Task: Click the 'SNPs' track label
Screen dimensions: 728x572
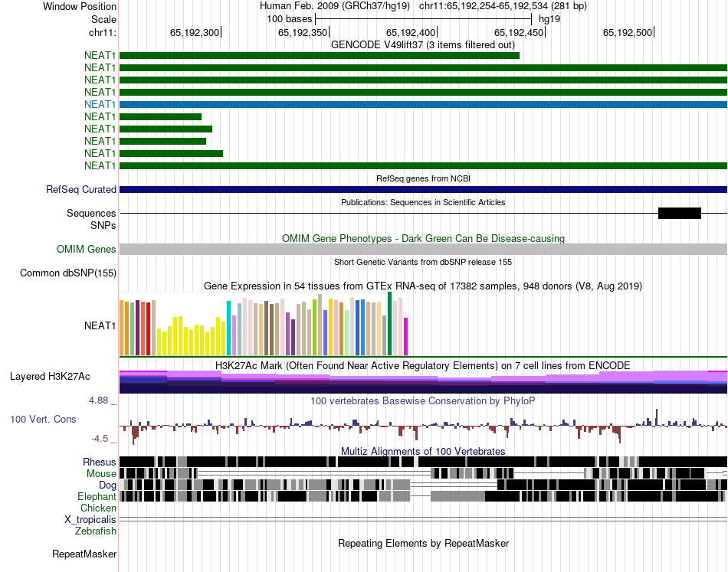Action: click(103, 225)
